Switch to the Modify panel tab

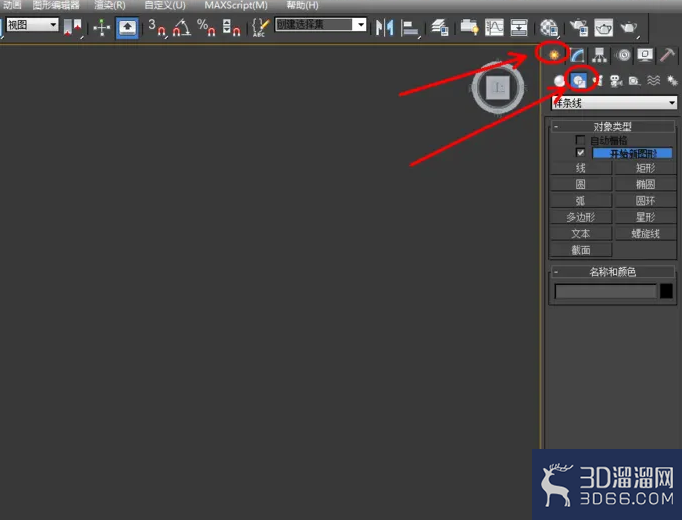point(577,55)
